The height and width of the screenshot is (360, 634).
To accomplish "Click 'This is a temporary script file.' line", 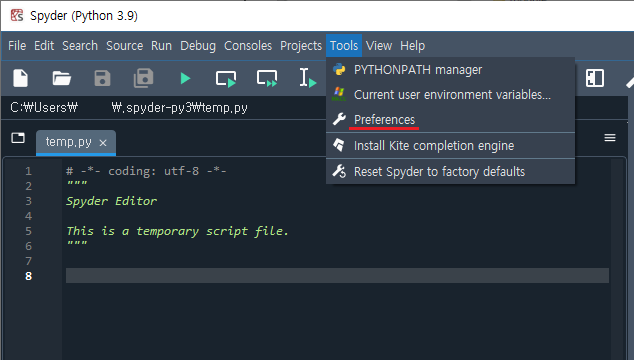I will tap(178, 231).
